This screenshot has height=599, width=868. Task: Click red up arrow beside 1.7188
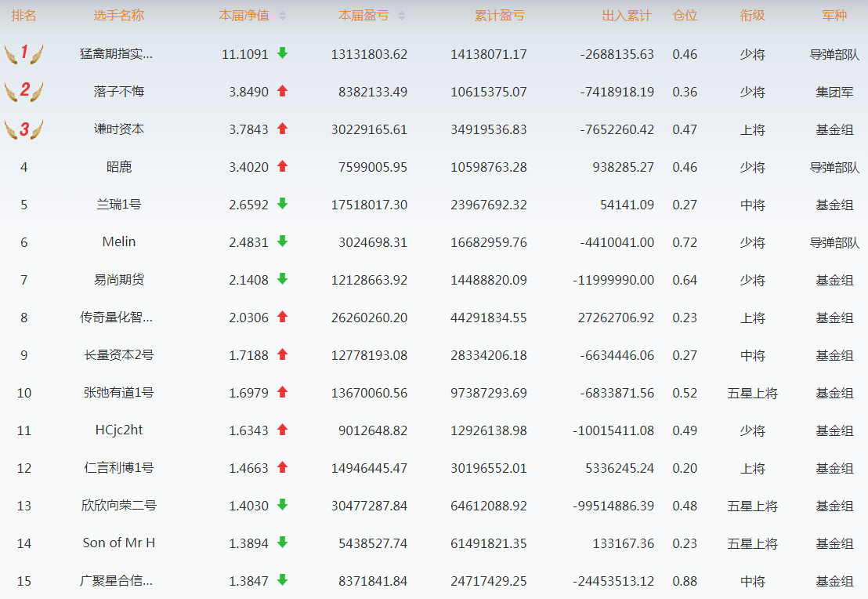(x=282, y=354)
